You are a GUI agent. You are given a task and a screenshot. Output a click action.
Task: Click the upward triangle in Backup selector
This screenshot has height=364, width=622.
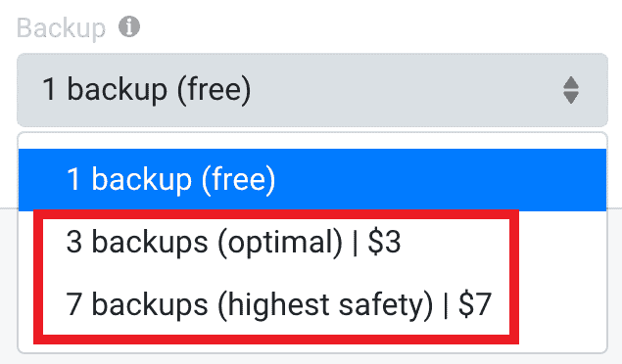(571, 82)
